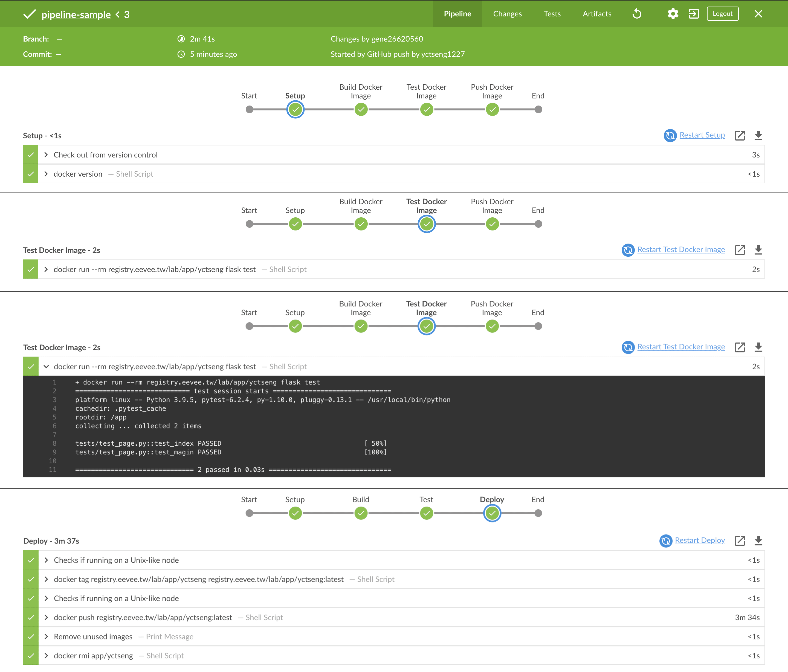Select the Deploy stage node in the graph
Screen dimensions: 788x672
[x=492, y=513]
